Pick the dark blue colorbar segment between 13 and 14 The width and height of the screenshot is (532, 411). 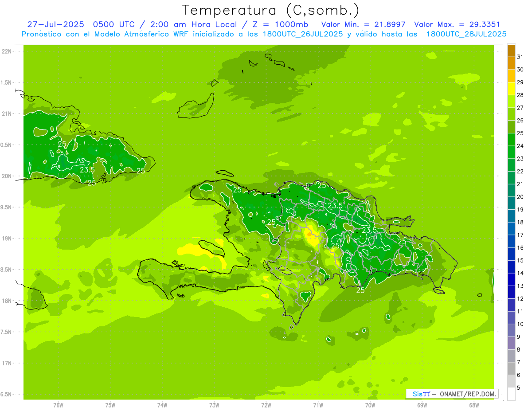pyautogui.click(x=511, y=280)
